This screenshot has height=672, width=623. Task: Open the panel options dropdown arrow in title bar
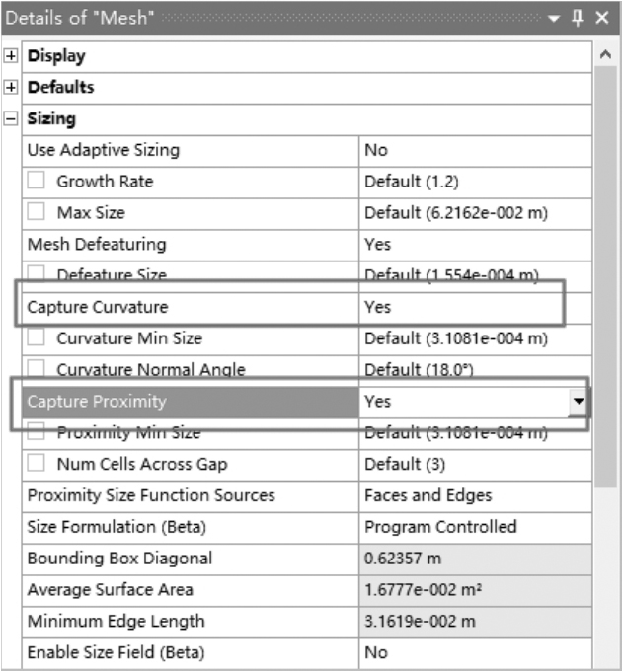556,19
